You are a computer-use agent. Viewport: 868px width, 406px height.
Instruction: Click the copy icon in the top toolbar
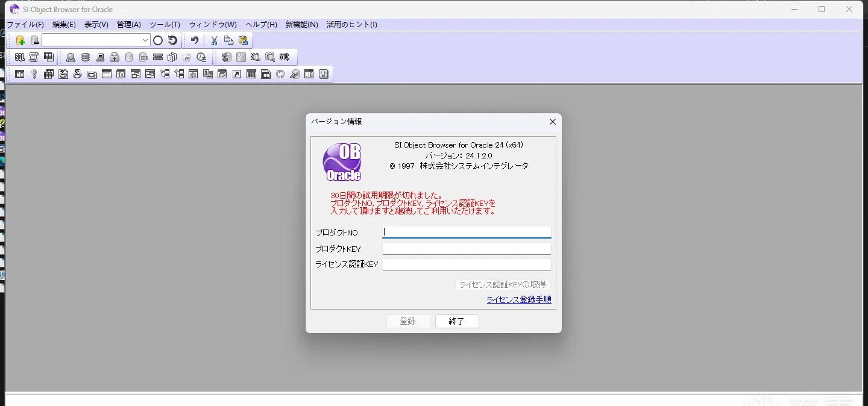tap(228, 40)
